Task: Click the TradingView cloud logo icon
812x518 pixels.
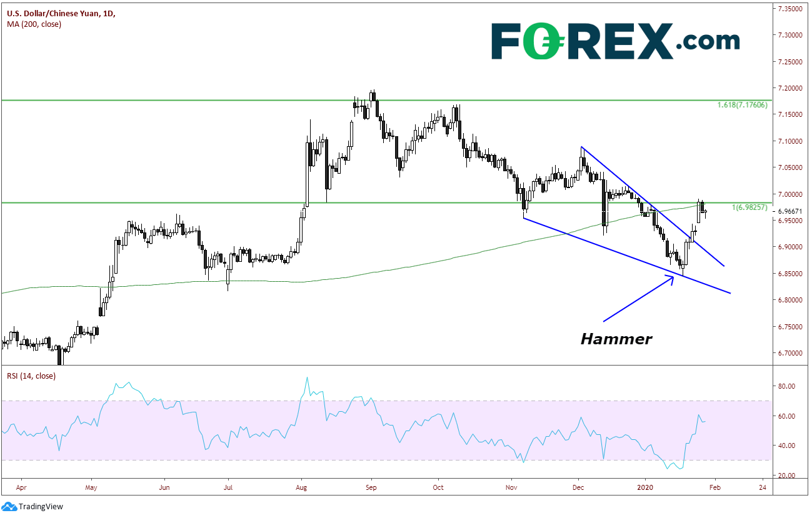Action: pyautogui.click(x=9, y=506)
